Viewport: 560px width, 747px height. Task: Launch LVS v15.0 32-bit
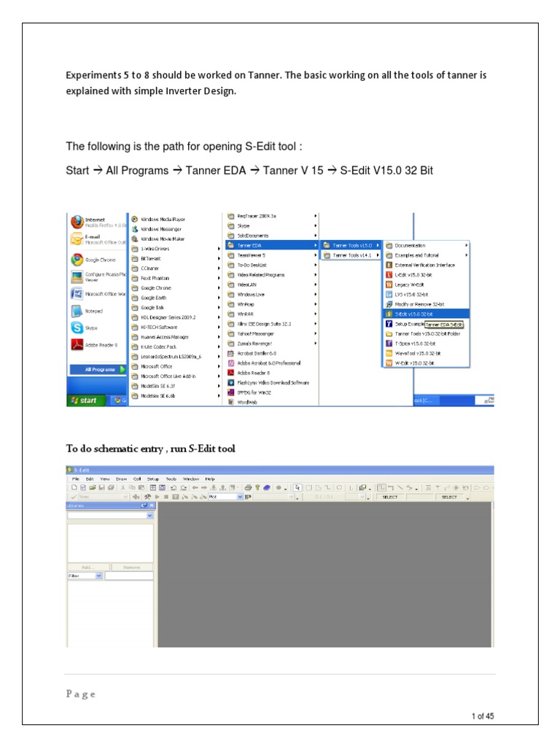click(x=426, y=295)
